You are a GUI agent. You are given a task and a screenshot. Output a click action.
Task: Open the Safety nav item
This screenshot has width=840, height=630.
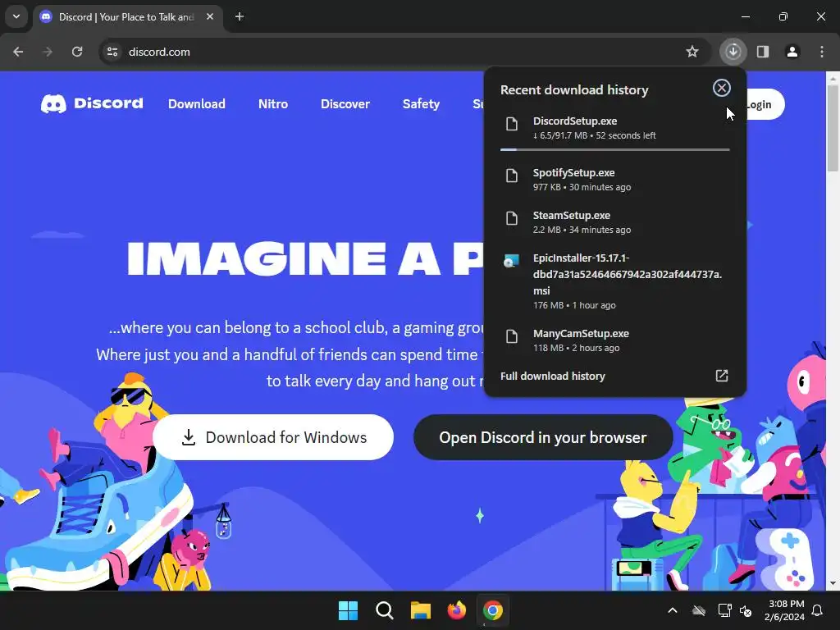tap(421, 104)
